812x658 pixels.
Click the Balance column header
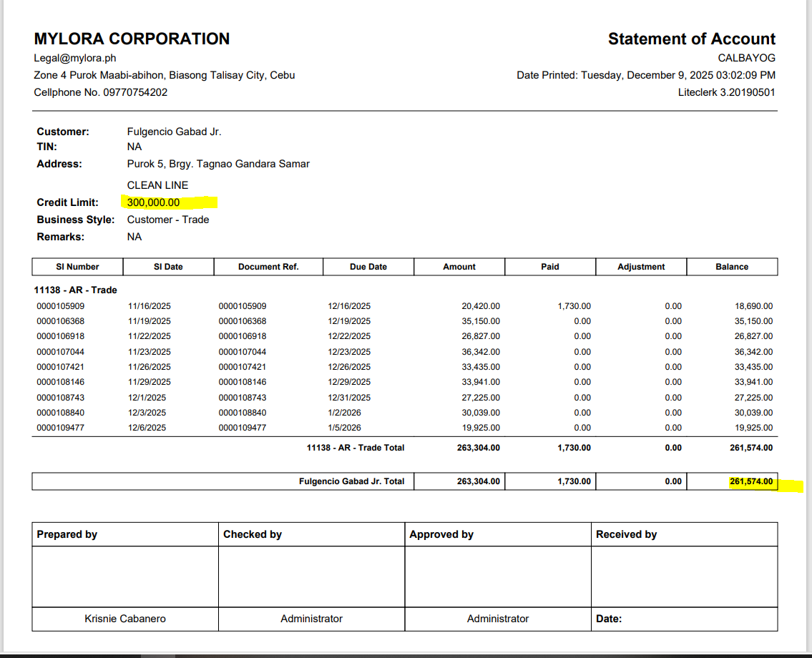[x=732, y=267]
